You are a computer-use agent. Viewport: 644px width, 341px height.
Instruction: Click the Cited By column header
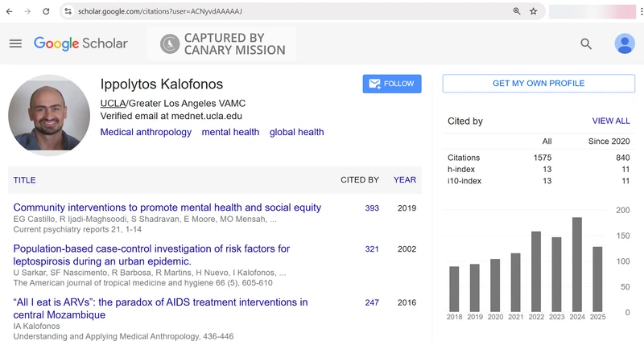[x=359, y=179]
